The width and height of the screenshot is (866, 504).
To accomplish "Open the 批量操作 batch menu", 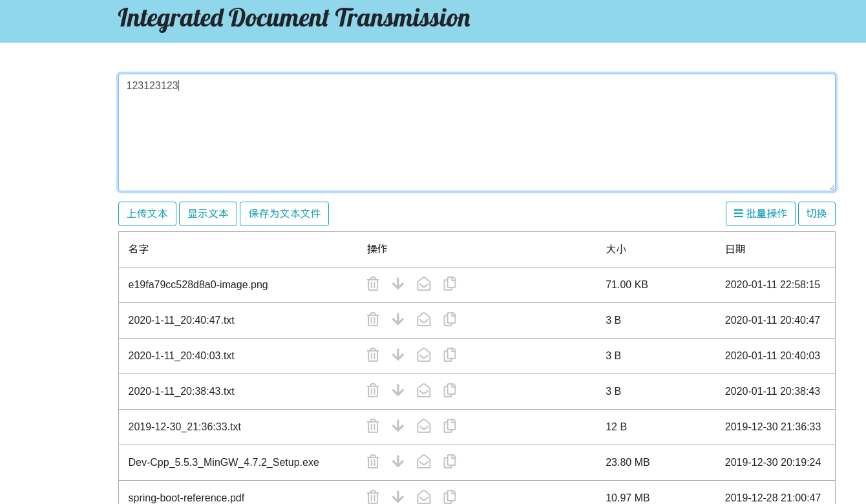I will (x=760, y=214).
